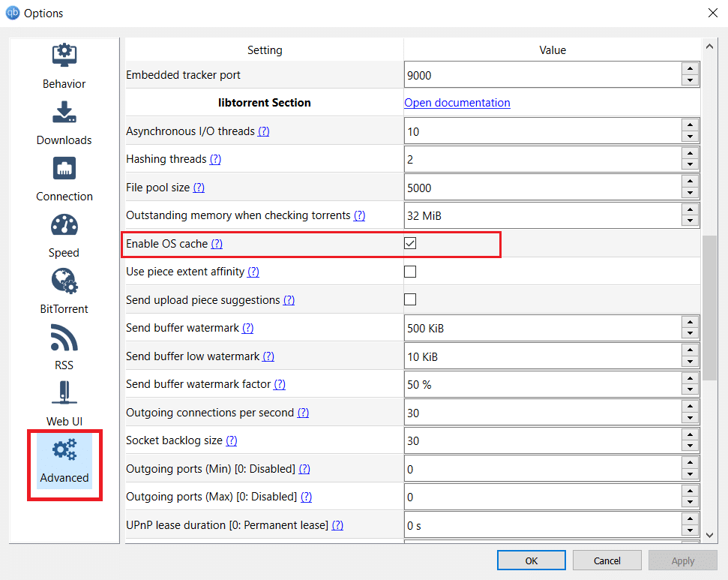Increase Outstanding memory value with up arrow
The height and width of the screenshot is (580, 728).
click(690, 209)
